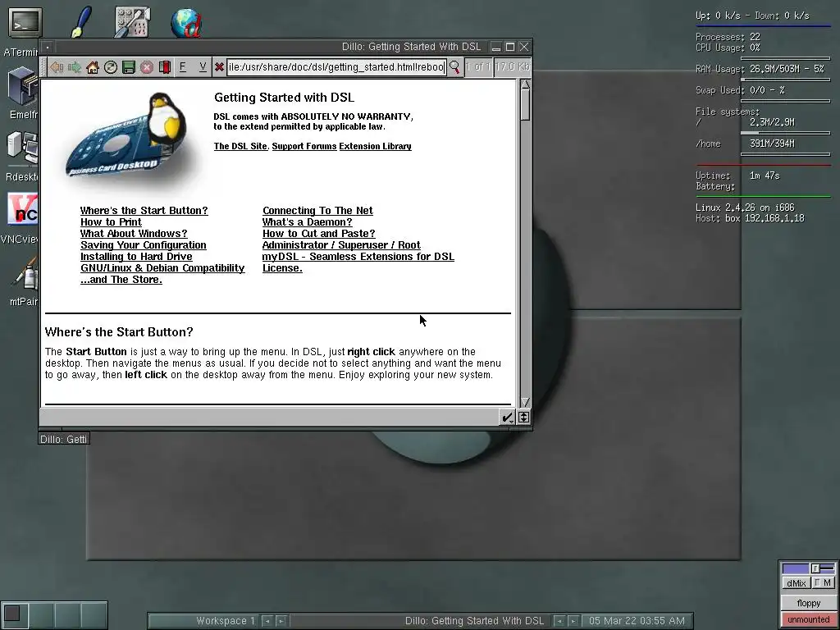Viewport: 840px width, 630px height.
Task: Open GNU/Linux & Debian Compatibility link
Action: (x=162, y=268)
